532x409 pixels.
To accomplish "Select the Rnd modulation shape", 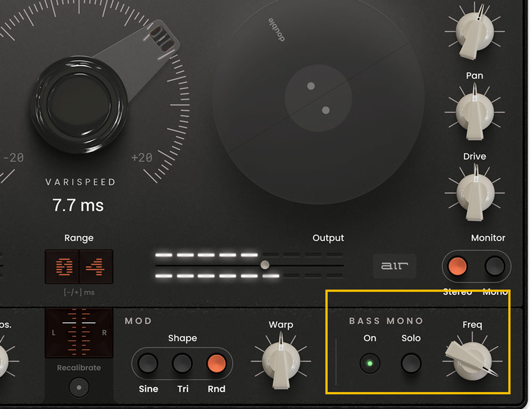I will [217, 364].
